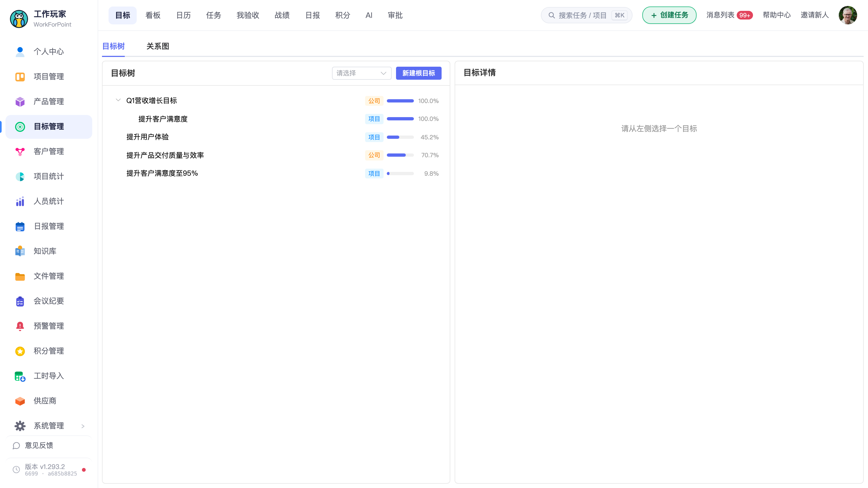Open the 审批 top tab

click(x=395, y=15)
